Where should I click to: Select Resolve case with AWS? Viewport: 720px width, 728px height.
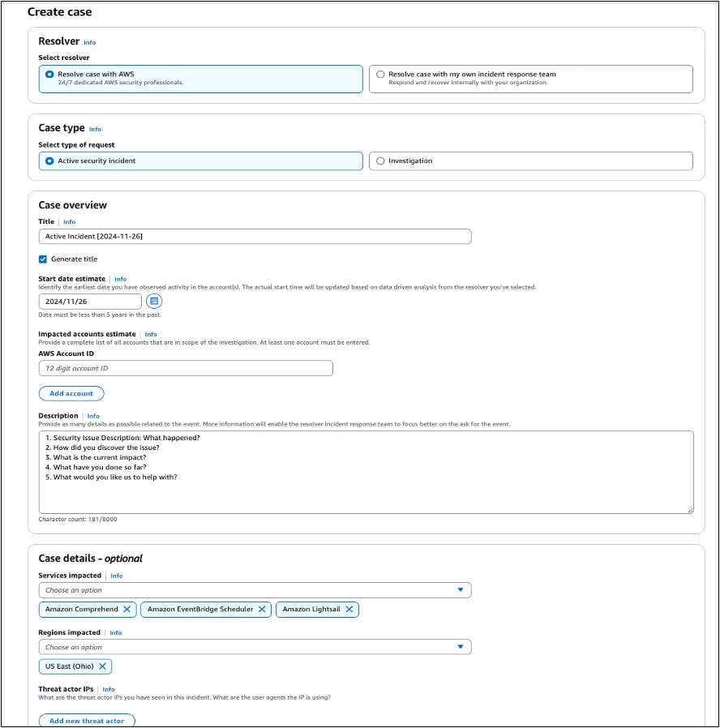pyautogui.click(x=49, y=75)
